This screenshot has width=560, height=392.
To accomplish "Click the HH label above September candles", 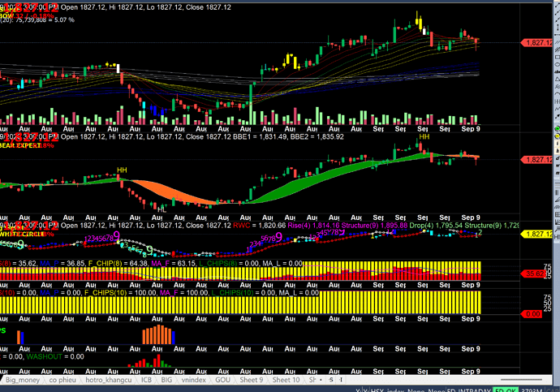I will (x=424, y=136).
